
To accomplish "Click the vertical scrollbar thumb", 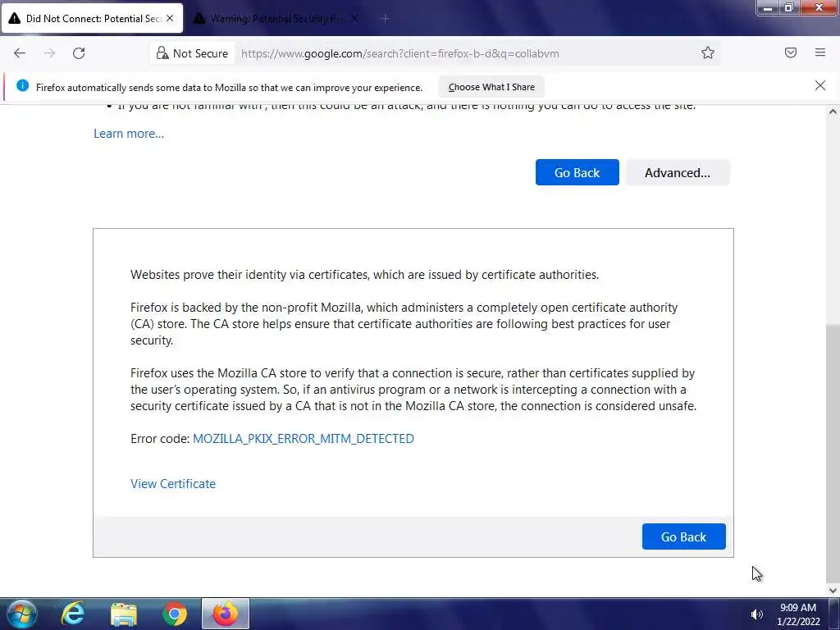I will (x=833, y=452).
